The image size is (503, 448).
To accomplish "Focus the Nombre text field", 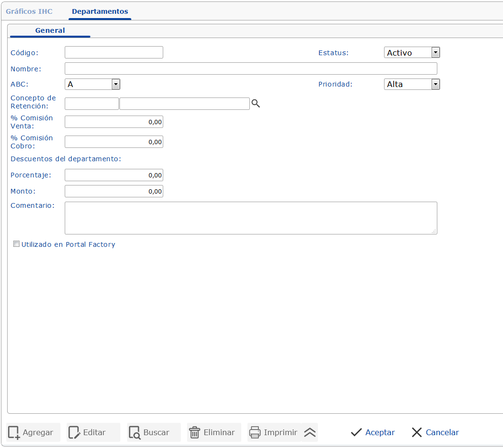I will (251, 68).
